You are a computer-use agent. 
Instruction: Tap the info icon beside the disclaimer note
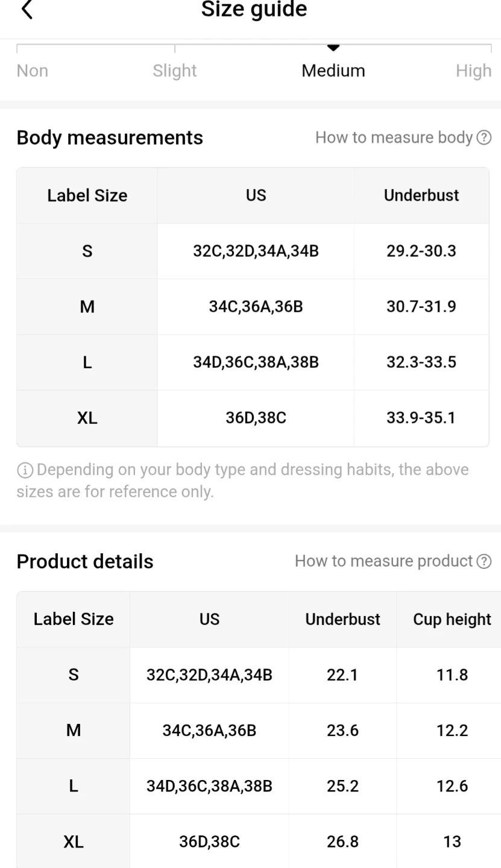tap(25, 470)
